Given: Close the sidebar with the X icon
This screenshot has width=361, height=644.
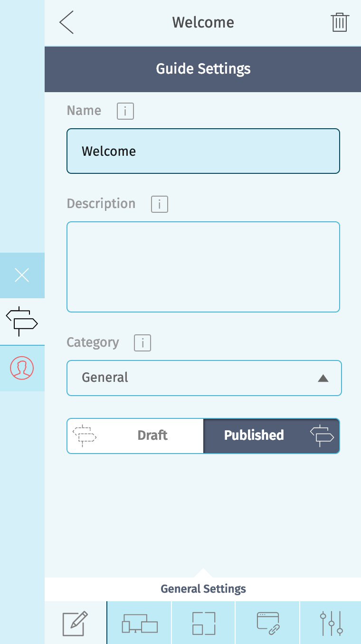Looking at the screenshot, I should point(22,275).
